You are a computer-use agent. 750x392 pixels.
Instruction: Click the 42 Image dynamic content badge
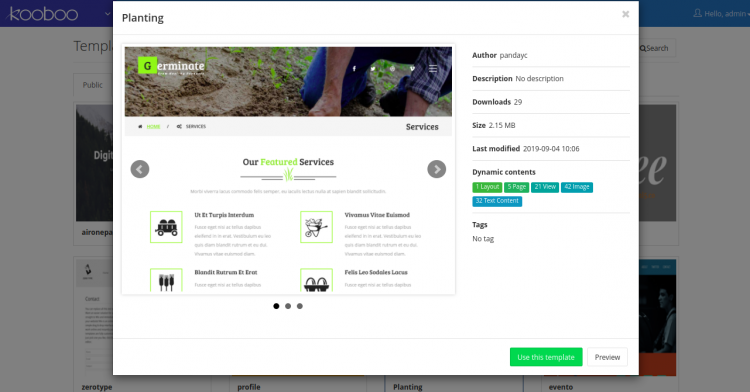pos(577,187)
